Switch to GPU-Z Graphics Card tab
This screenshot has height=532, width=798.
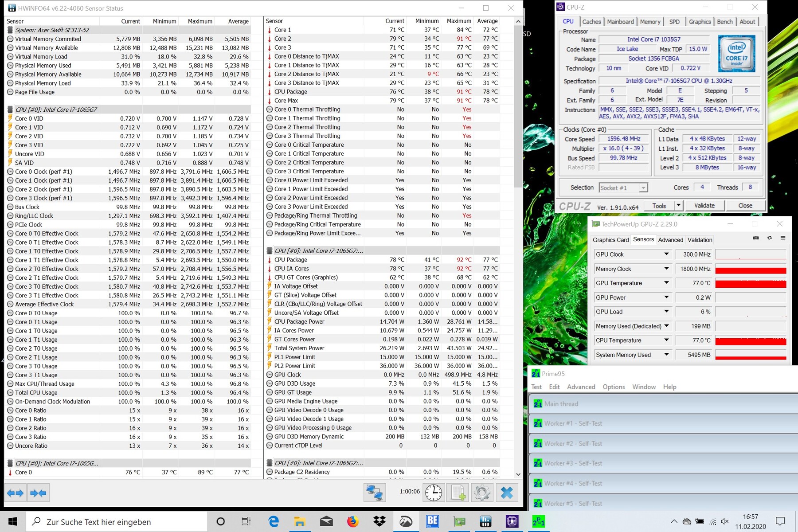(x=610, y=240)
